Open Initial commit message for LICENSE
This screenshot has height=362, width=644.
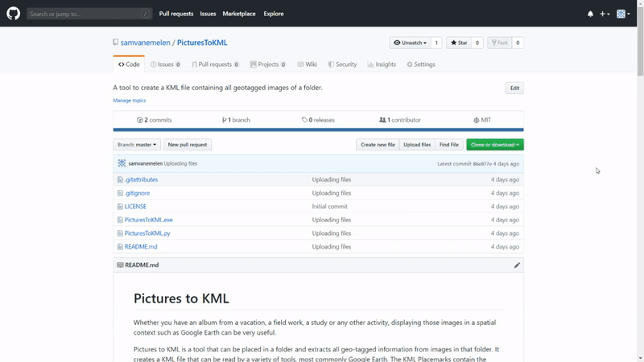[x=330, y=207]
